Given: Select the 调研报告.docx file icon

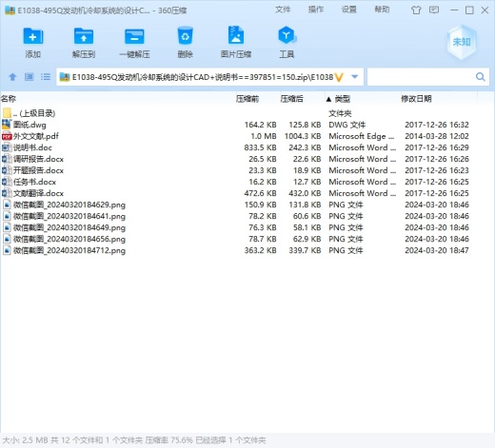Looking at the screenshot, I should [7, 159].
